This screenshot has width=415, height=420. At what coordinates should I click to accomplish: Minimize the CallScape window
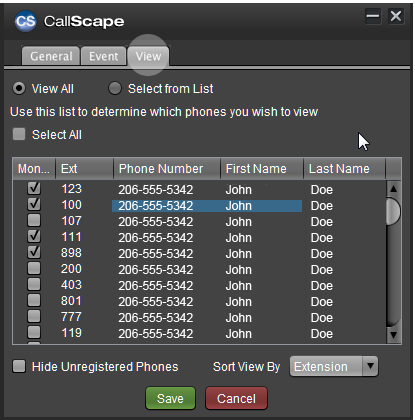pos(373,16)
